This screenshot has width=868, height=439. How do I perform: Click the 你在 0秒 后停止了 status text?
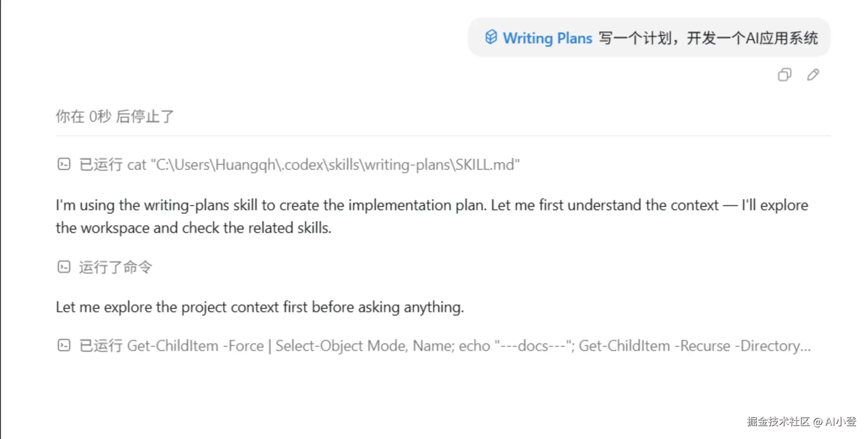[x=115, y=116]
